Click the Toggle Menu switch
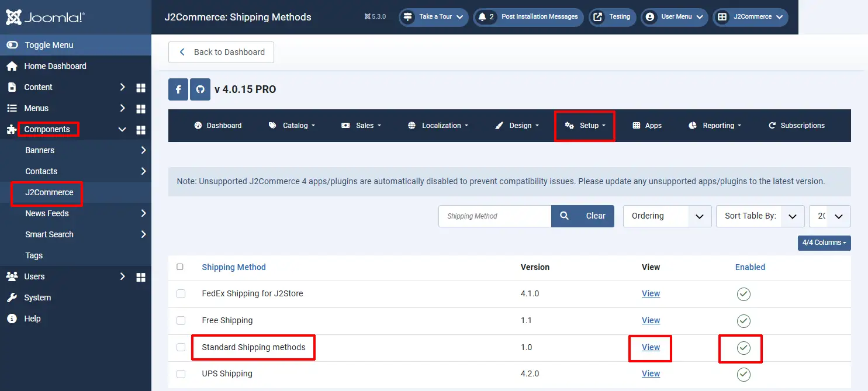868x391 pixels. [x=12, y=45]
